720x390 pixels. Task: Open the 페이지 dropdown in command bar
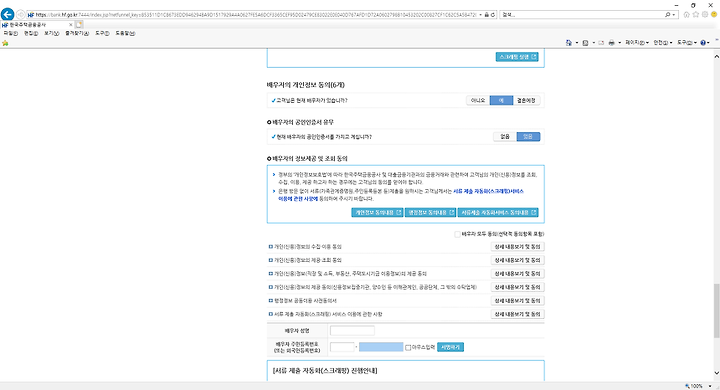tap(637, 43)
